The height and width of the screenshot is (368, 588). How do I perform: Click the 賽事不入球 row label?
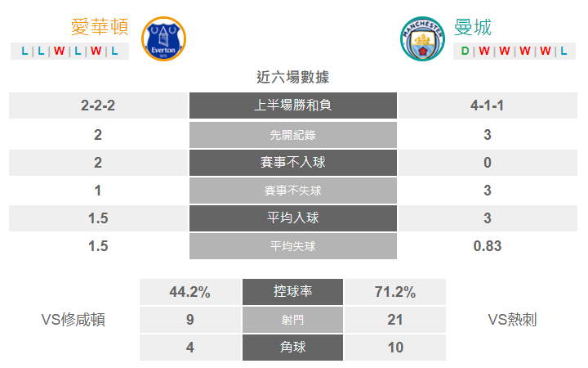pos(293,163)
